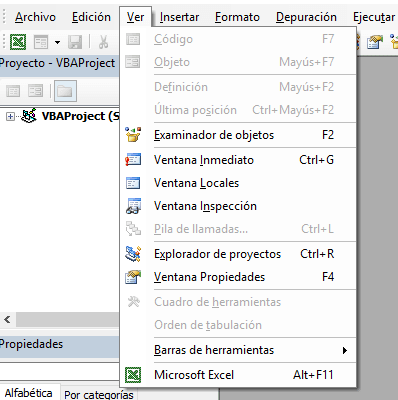Viewport: 398px width, 400px height.
Task: Click the Ctrl+G shortcut text
Action: point(316,160)
